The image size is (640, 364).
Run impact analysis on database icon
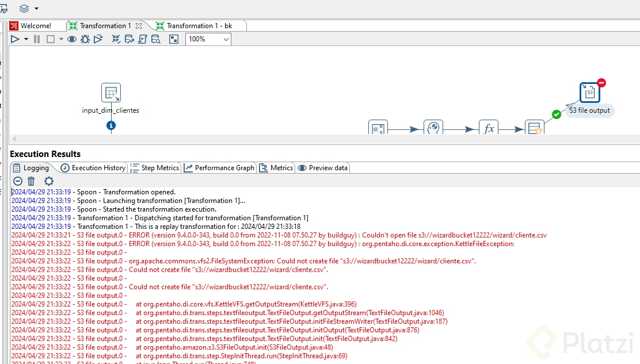(129, 39)
